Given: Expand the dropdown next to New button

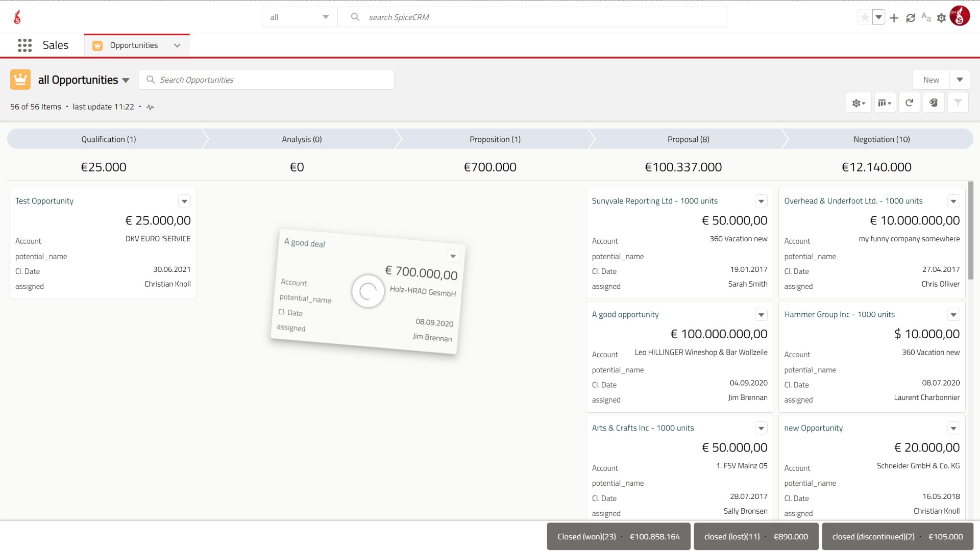Looking at the screenshot, I should click(960, 80).
